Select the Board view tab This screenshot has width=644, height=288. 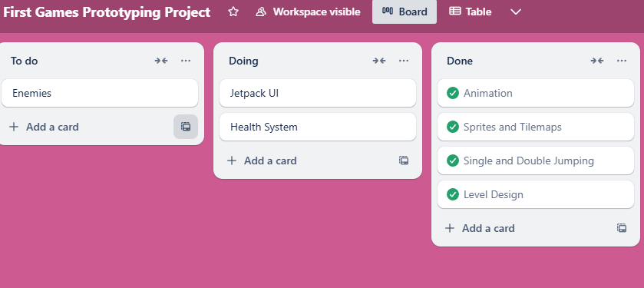point(405,12)
